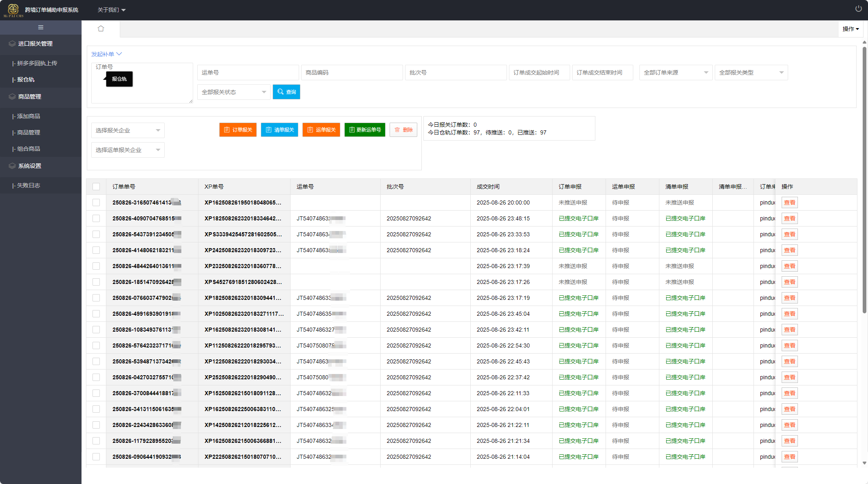
Task: Open the 全部报关状态 dropdown
Action: (234, 92)
